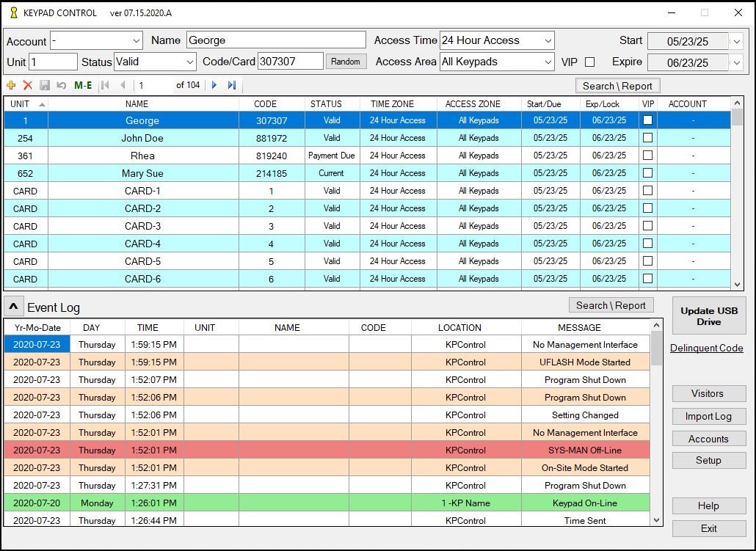Toggle VIP checkbox in Mary Sue's row
The width and height of the screenshot is (756, 551).
[x=647, y=173]
